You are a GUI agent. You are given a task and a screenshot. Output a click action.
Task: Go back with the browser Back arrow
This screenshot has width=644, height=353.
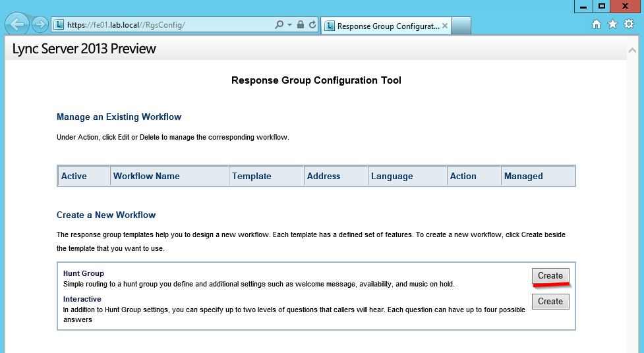17,24
